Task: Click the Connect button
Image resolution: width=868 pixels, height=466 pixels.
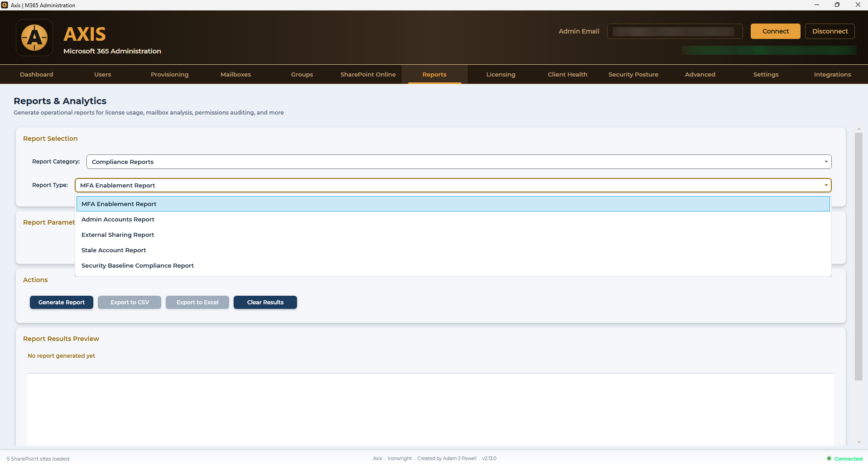Action: pos(776,31)
